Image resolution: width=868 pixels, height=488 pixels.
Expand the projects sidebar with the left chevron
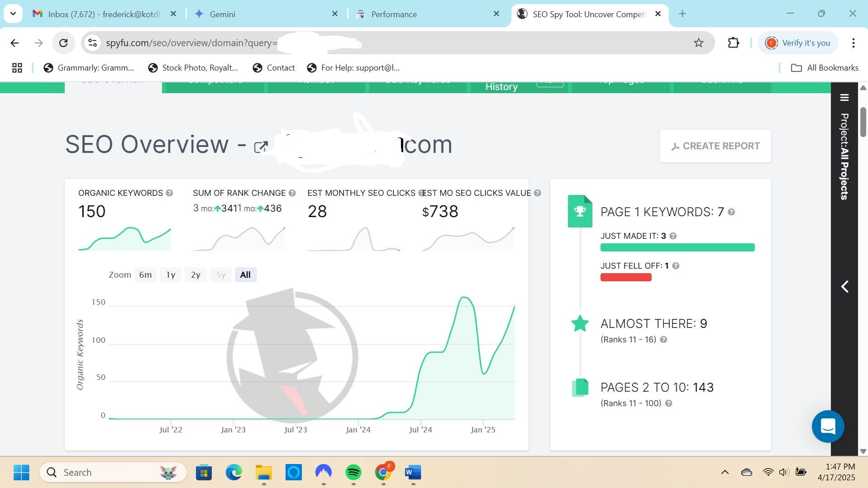coord(844,287)
